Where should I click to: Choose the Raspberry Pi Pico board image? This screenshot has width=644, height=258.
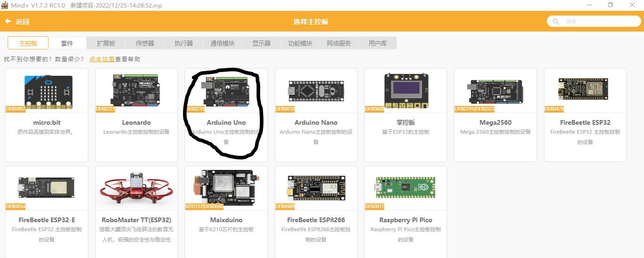[x=405, y=187]
